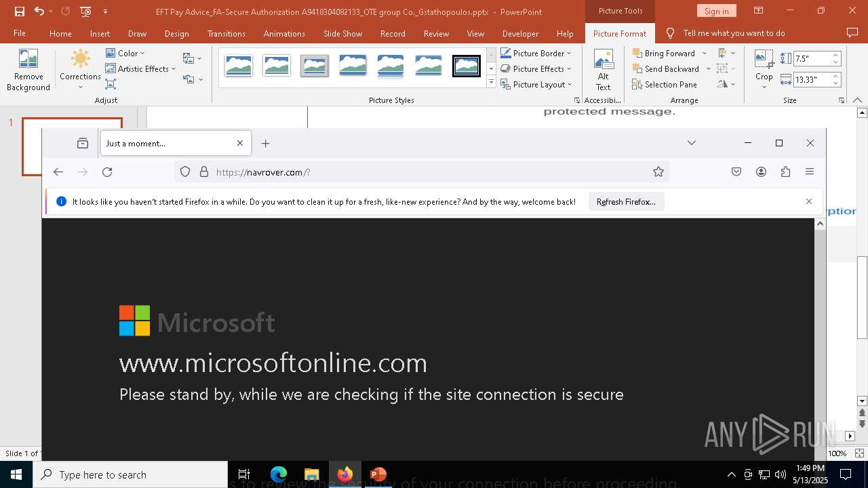The height and width of the screenshot is (488, 868).
Task: Click the shape width field 13.33"
Action: [x=812, y=79]
